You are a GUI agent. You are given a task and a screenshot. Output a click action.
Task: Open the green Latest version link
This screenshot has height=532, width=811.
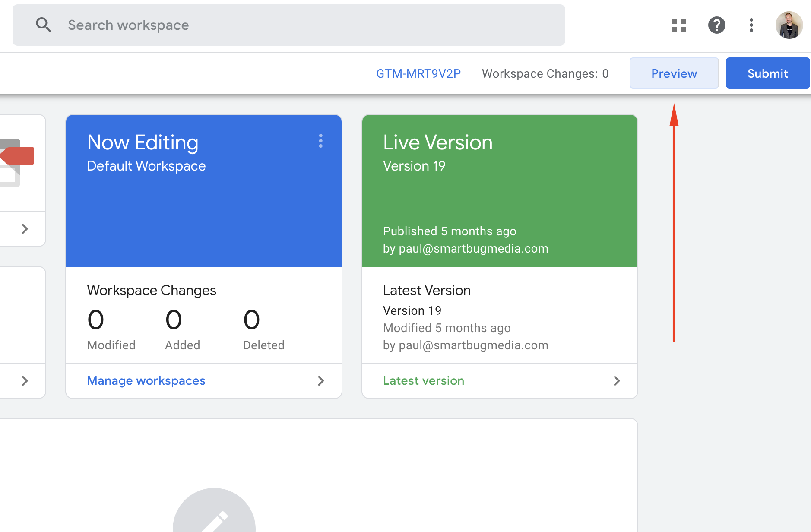coord(423,381)
